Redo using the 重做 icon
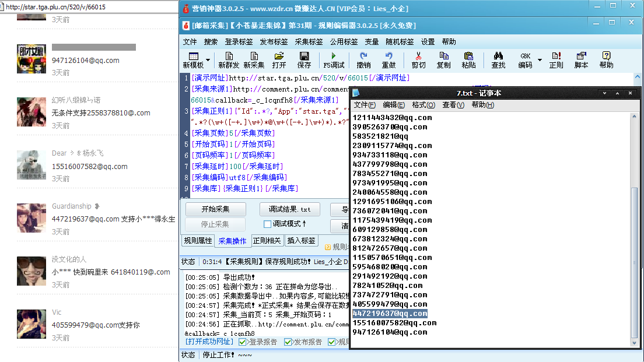The width and height of the screenshot is (644, 362). (390, 60)
